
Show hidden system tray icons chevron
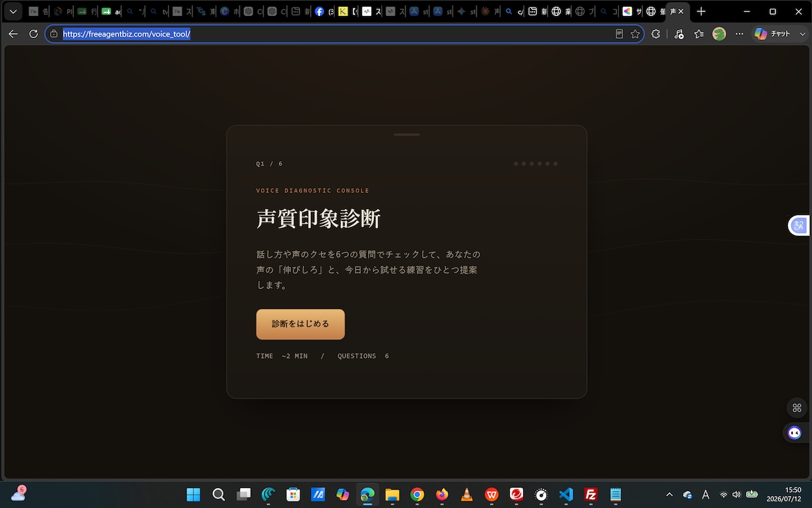[670, 495]
